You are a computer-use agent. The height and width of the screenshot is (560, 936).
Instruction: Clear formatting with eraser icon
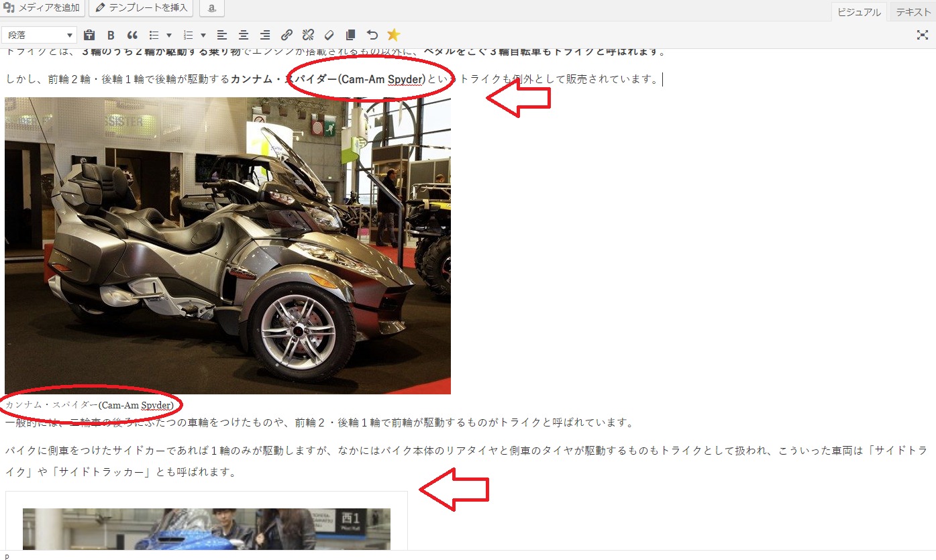click(329, 35)
